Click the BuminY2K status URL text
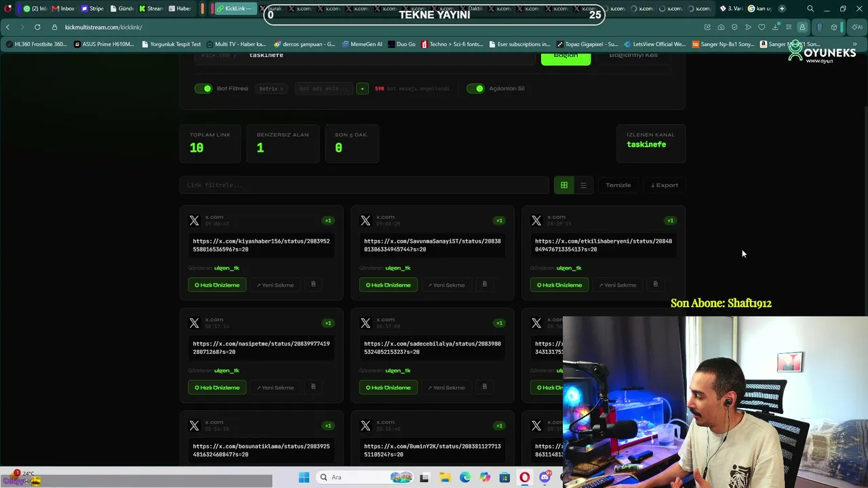Viewport: 868px width, 488px height. pyautogui.click(x=432, y=450)
